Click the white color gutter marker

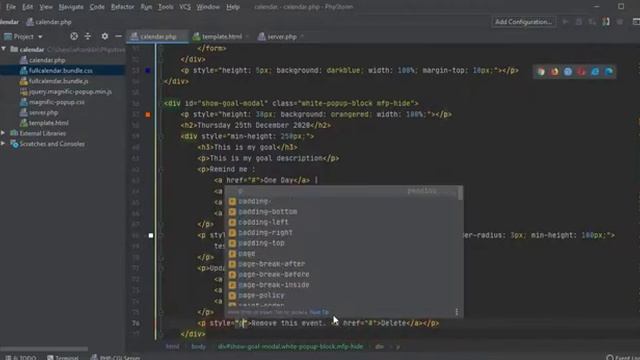click(151, 236)
